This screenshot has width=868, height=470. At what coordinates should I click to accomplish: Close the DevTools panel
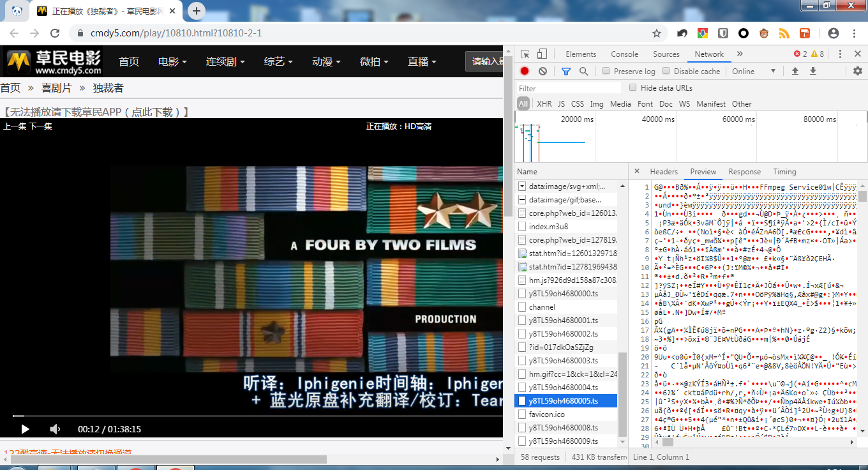pyautogui.click(x=858, y=54)
